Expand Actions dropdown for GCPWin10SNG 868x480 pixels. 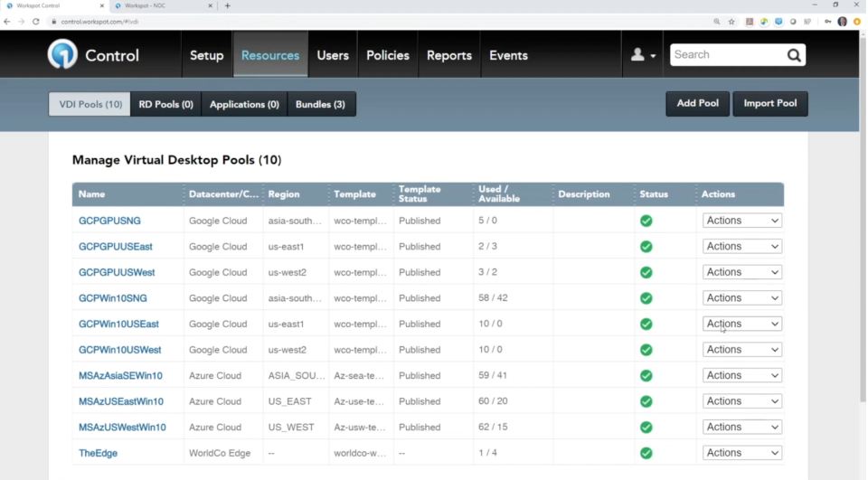point(741,298)
